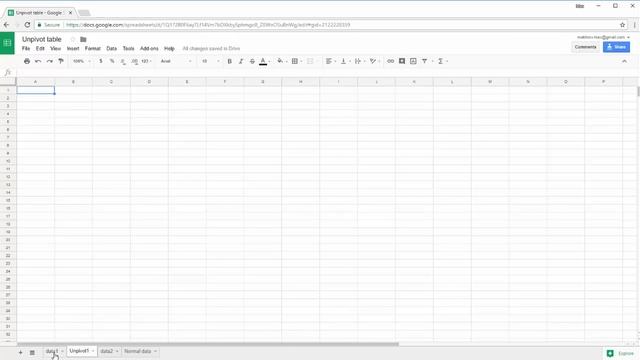Open the Data menu

[111, 49]
